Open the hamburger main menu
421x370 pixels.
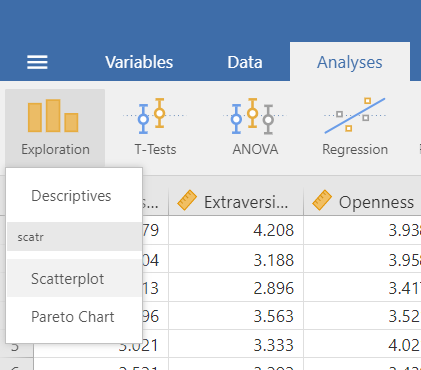tap(37, 62)
